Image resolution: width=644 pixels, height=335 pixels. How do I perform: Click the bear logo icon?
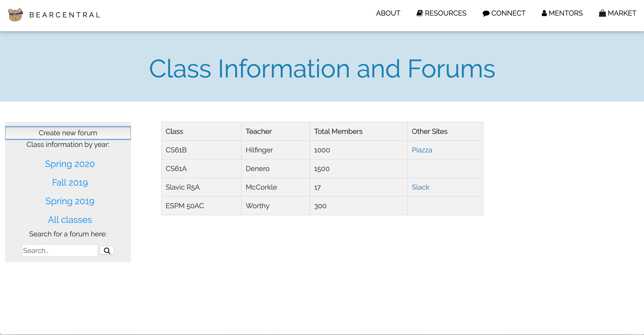tap(15, 15)
